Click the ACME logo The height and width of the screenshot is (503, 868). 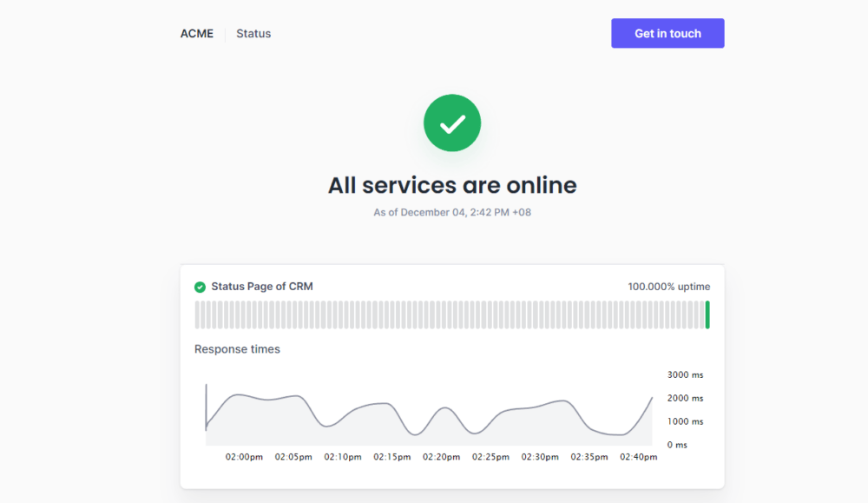tap(197, 34)
